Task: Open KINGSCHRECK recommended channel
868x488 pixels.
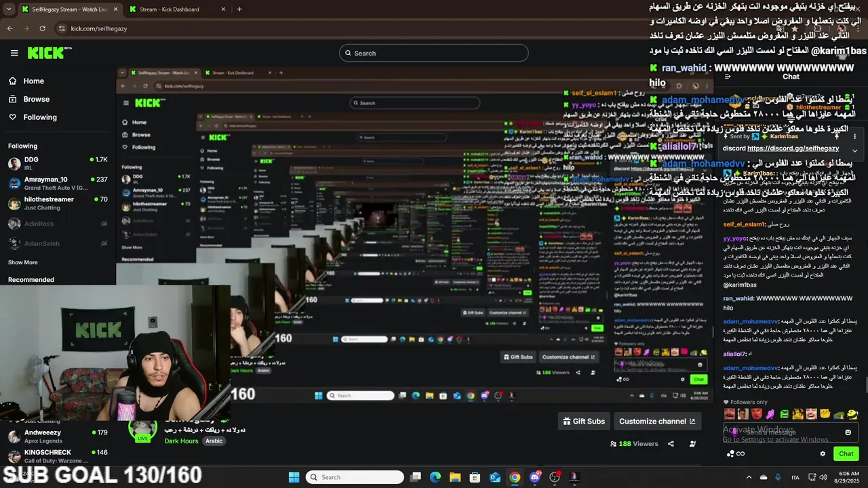Action: click(58, 455)
